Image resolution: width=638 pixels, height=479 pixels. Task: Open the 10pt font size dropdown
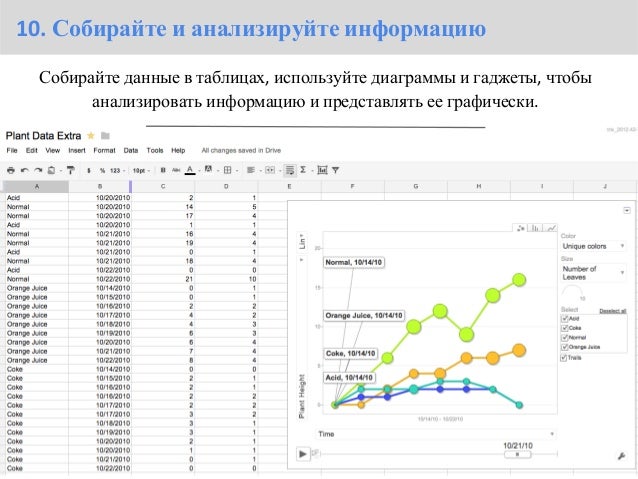tap(141, 171)
